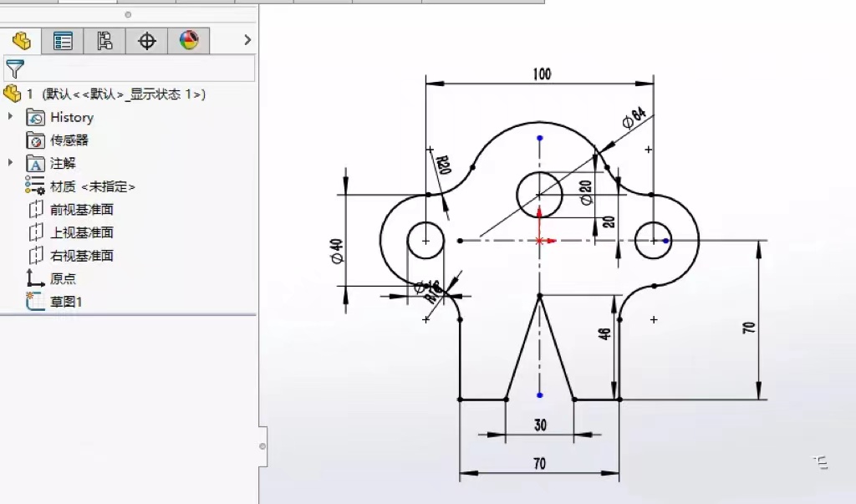Select the vertical 70 dimension on right

749,328
